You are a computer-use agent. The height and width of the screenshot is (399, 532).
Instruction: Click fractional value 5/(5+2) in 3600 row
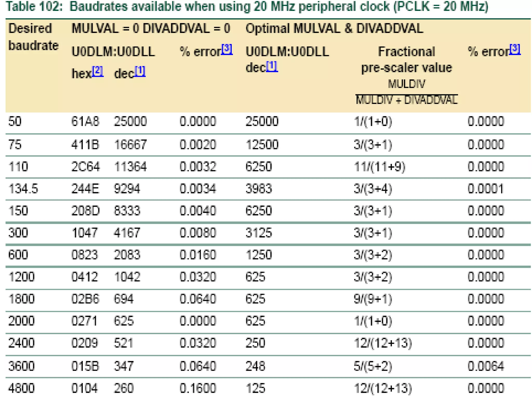(373, 366)
